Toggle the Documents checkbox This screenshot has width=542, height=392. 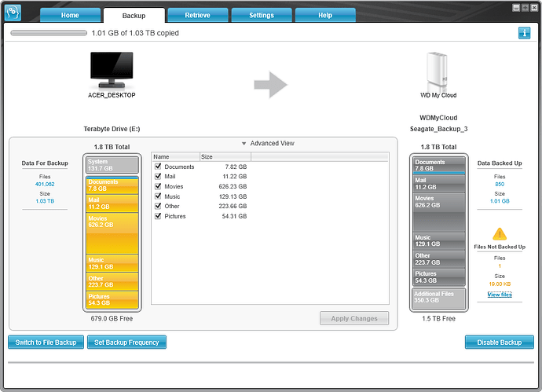tap(158, 167)
